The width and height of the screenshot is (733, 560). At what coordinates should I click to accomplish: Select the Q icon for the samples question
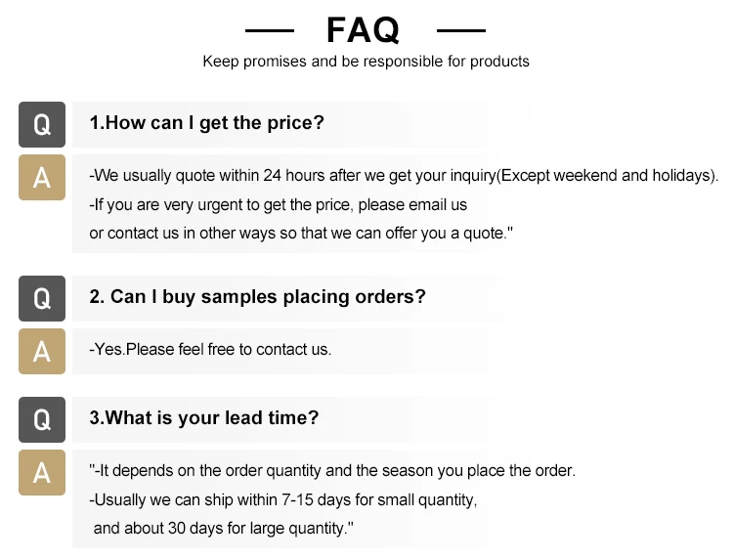[x=42, y=298]
